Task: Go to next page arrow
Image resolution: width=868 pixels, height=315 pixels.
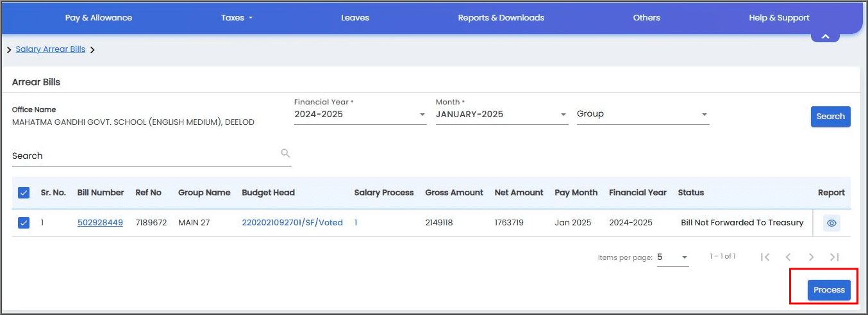Action: click(x=811, y=257)
